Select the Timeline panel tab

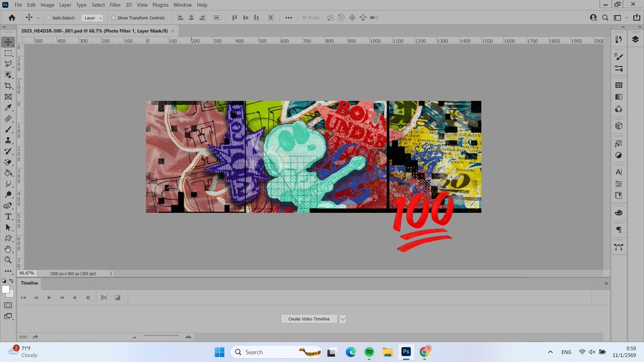(x=30, y=283)
